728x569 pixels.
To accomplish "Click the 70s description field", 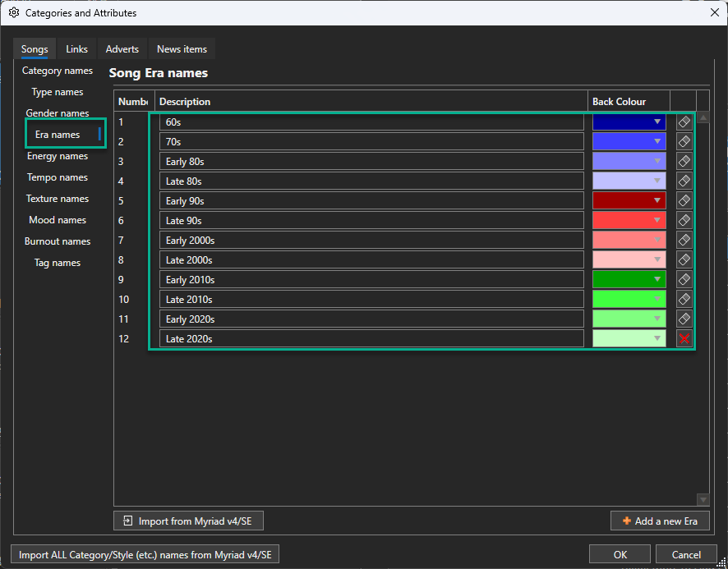I will pos(371,141).
